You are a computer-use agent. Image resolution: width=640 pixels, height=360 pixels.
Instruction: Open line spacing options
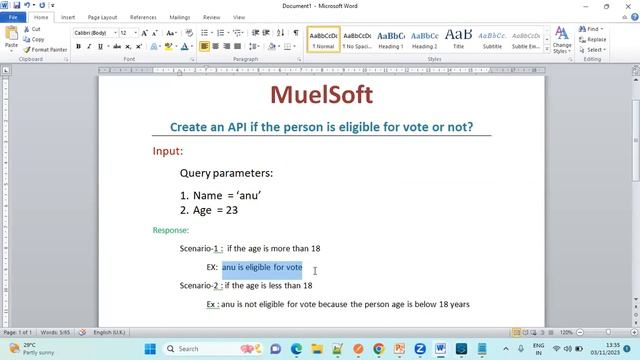[x=254, y=47]
